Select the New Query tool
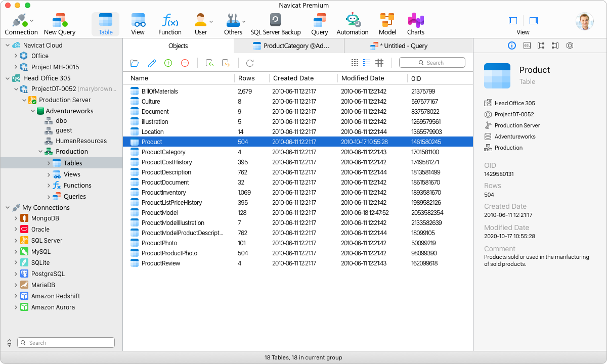Screen dimensions: 607x364 coord(60,23)
